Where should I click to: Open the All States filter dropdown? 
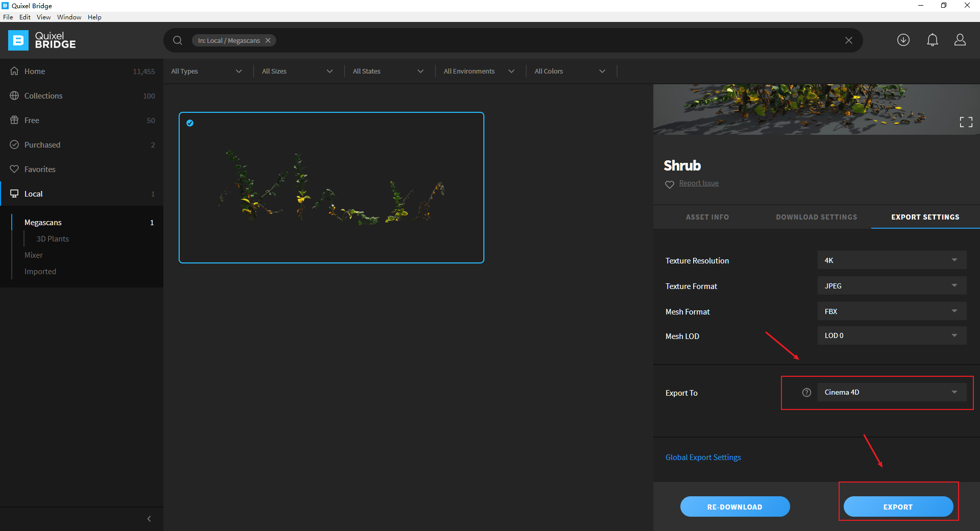[388, 71]
